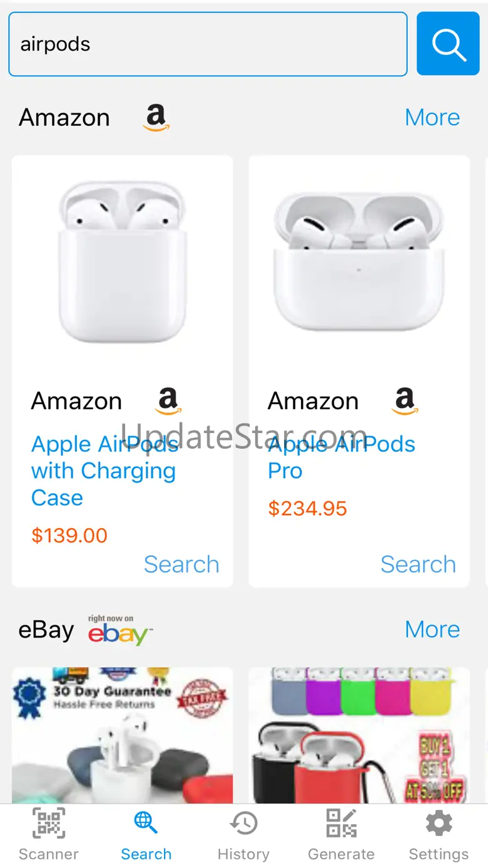Open the History tab clock icon

point(243,823)
